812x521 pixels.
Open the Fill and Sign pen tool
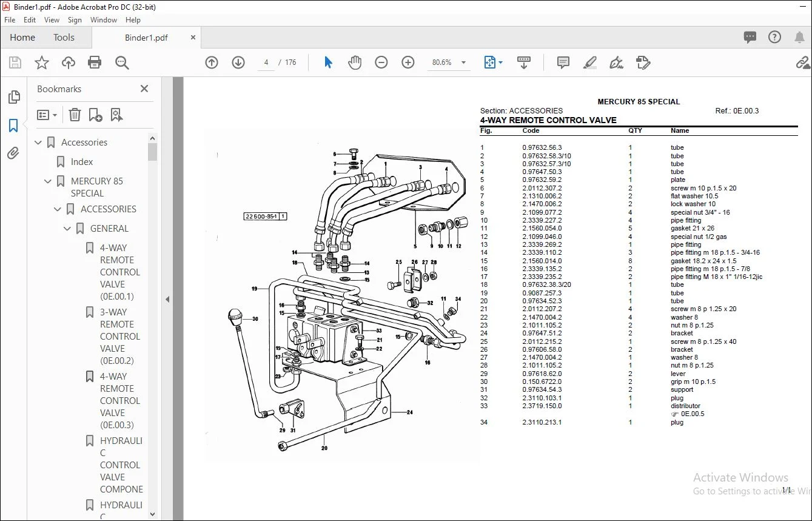(x=617, y=62)
